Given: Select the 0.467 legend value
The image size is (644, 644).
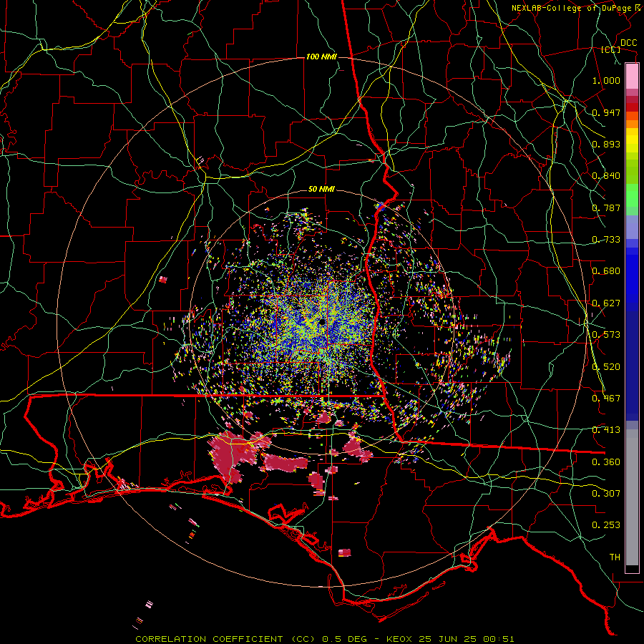Looking at the screenshot, I should tap(606, 399).
